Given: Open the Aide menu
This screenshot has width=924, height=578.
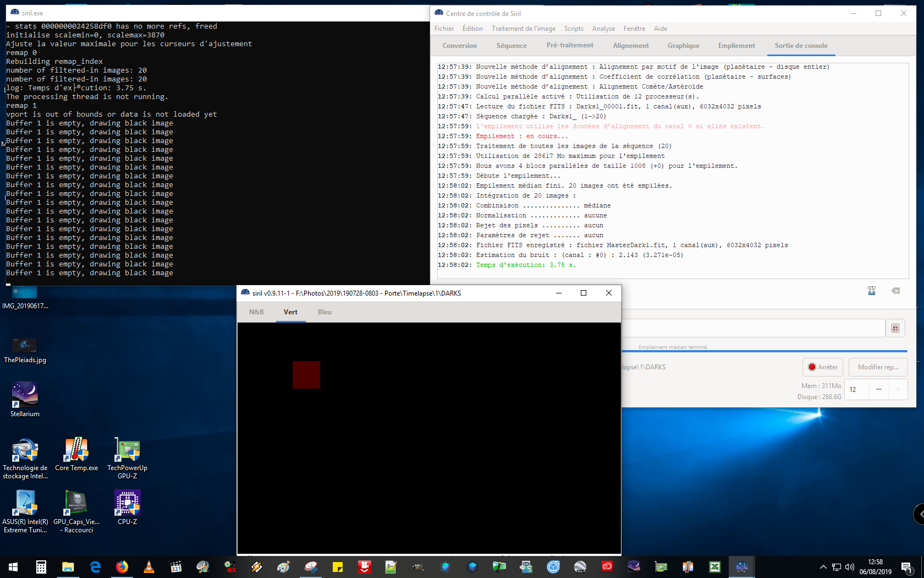Looking at the screenshot, I should coord(661,29).
